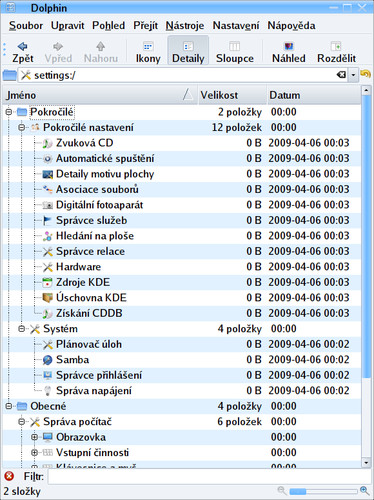The width and height of the screenshot is (374, 500).
Task: Click the Obecné folder icon
Action: coord(22,406)
